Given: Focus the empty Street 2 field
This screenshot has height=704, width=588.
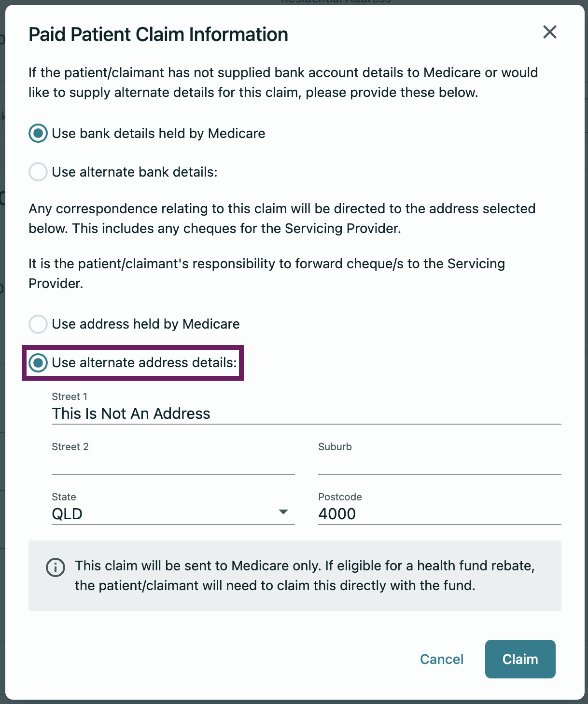Looking at the screenshot, I should point(173,464).
